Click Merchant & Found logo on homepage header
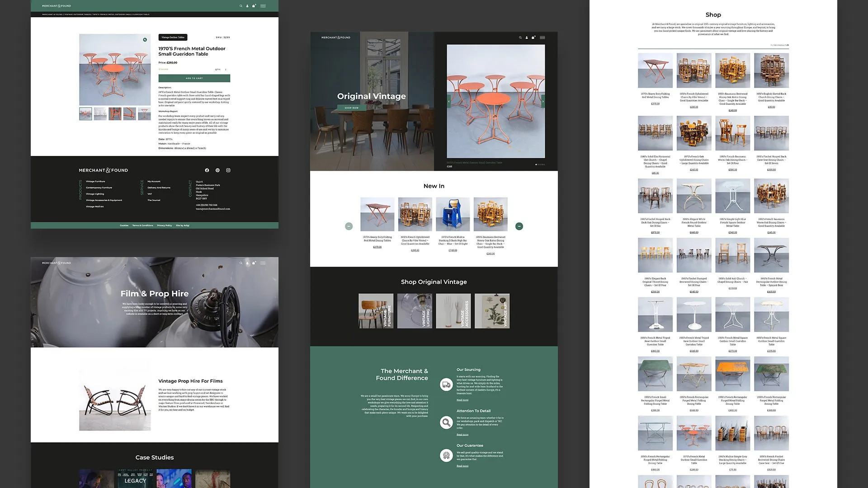 pyautogui.click(x=336, y=38)
